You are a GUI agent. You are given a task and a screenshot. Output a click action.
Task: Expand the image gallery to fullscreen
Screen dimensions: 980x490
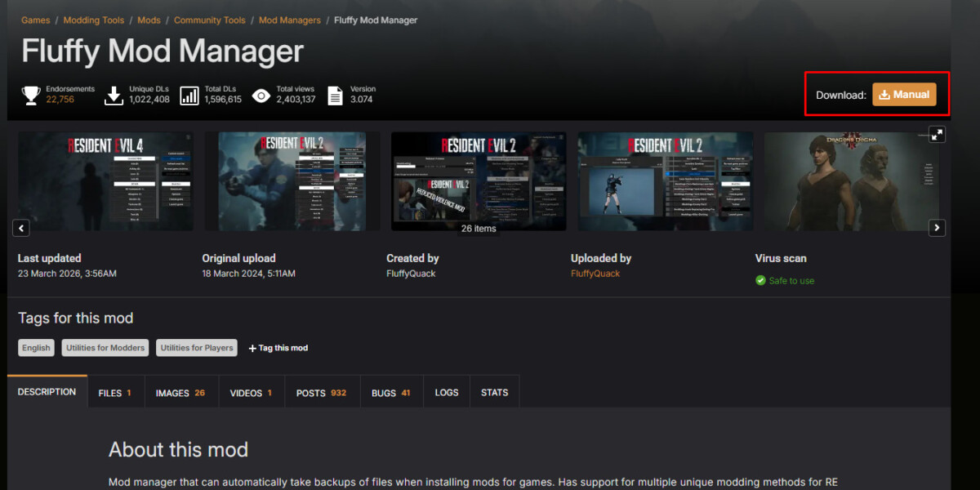coord(938,133)
